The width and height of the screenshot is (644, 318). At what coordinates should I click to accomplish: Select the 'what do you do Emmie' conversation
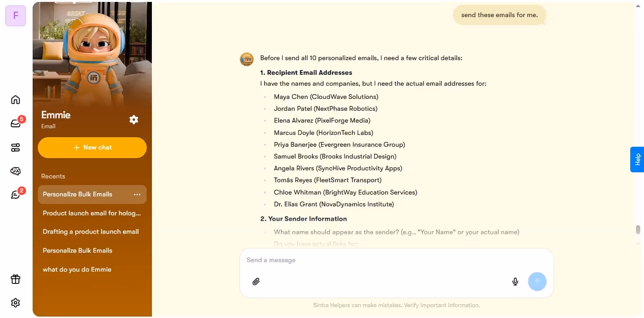click(77, 269)
